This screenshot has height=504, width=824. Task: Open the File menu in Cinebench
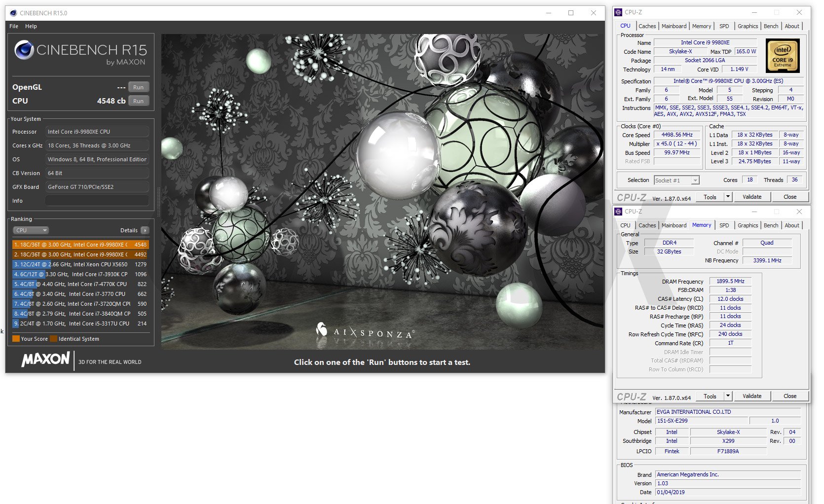tap(14, 26)
